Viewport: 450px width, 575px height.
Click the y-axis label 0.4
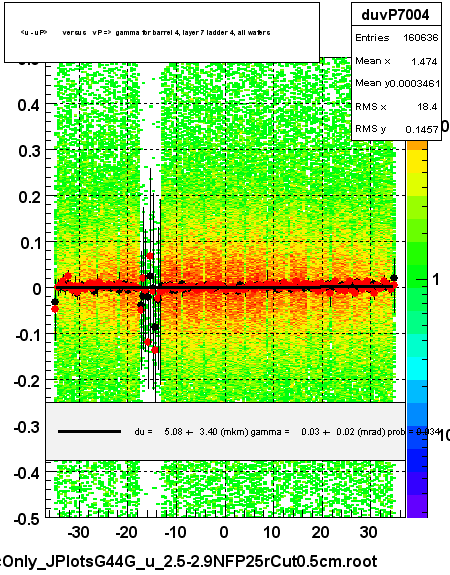(28, 105)
